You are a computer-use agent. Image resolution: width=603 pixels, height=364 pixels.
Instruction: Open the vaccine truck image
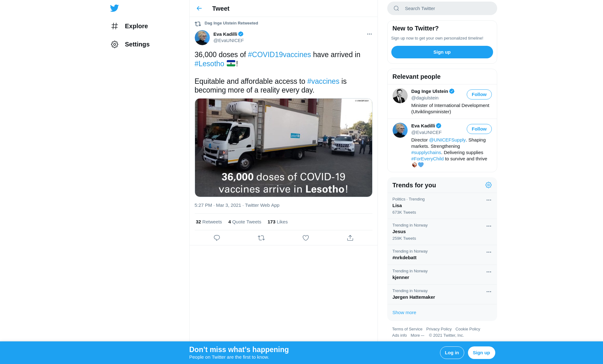coord(283,147)
